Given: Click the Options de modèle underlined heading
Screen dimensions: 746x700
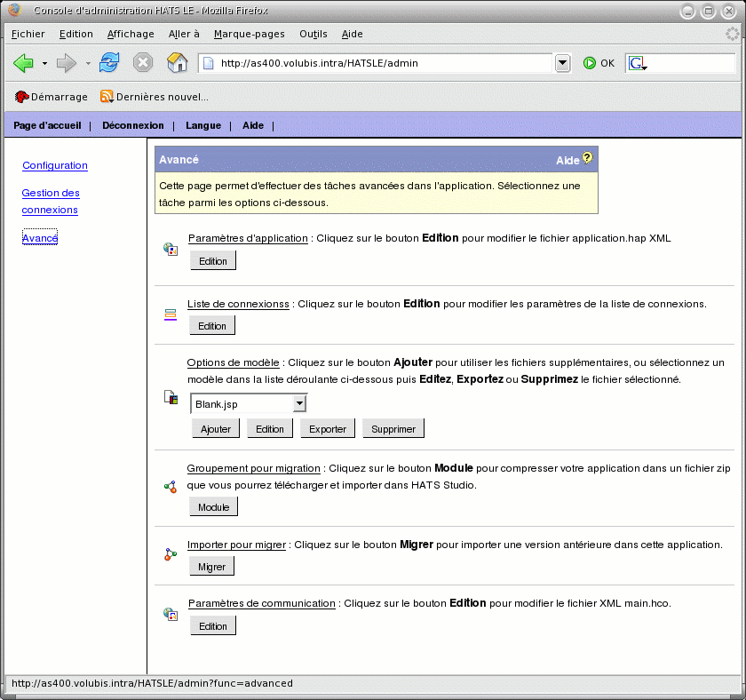Looking at the screenshot, I should [233, 362].
